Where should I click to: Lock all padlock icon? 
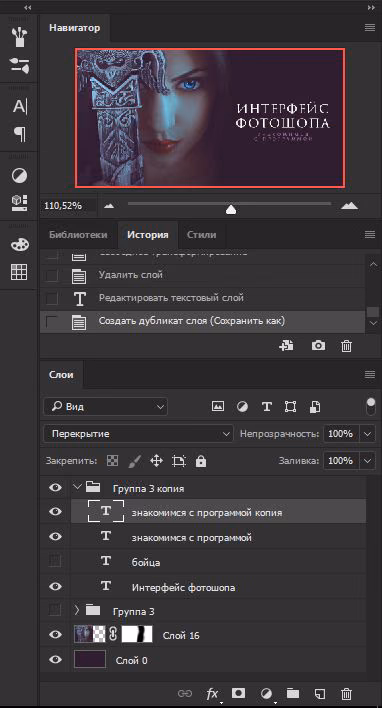pos(201,461)
